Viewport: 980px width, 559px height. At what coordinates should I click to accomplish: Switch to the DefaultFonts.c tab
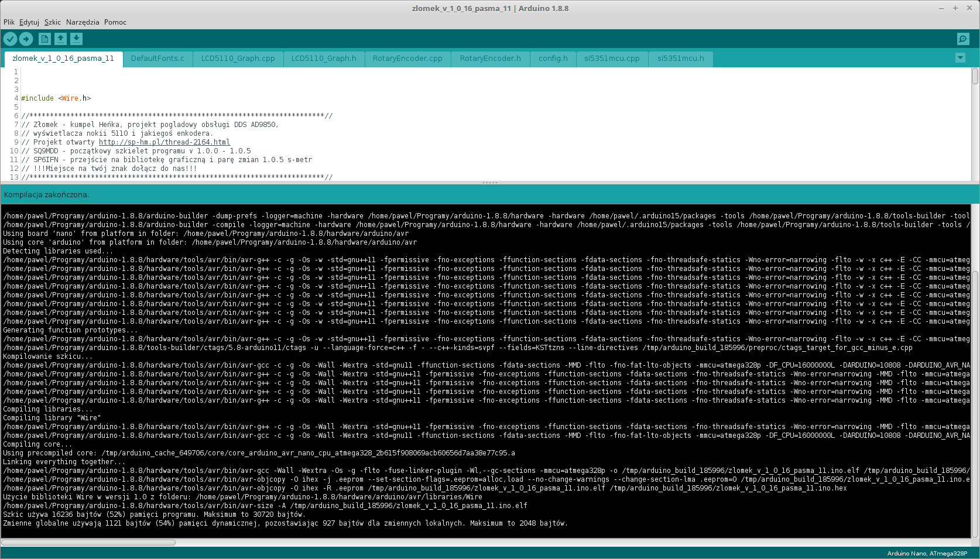click(x=157, y=59)
